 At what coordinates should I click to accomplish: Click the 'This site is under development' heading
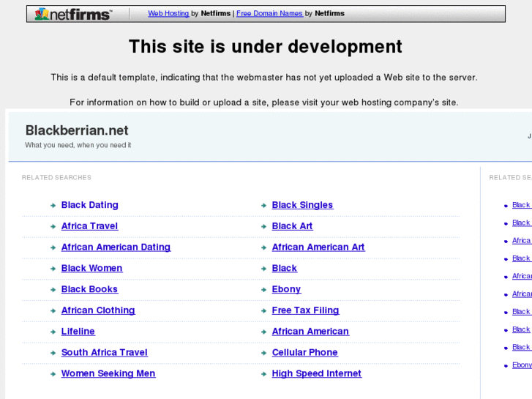pyautogui.click(x=266, y=47)
